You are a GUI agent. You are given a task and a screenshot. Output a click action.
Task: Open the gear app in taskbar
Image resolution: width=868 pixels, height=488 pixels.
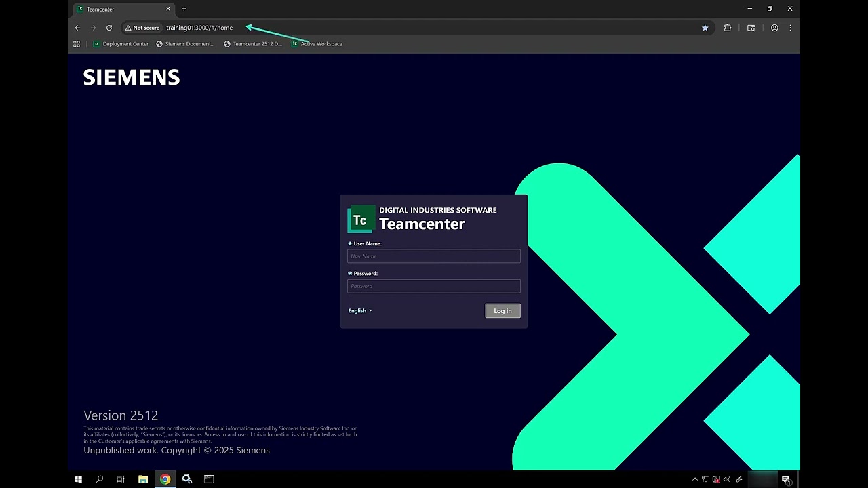coord(187,479)
